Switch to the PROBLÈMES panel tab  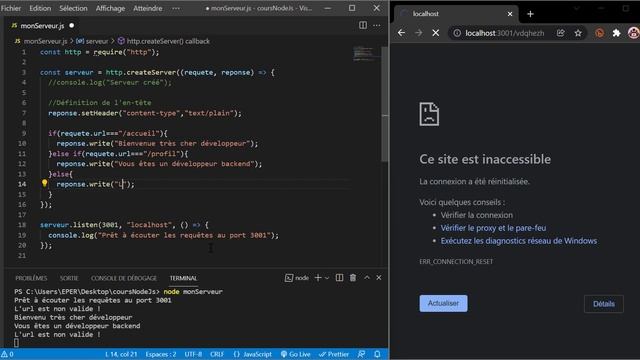31,278
